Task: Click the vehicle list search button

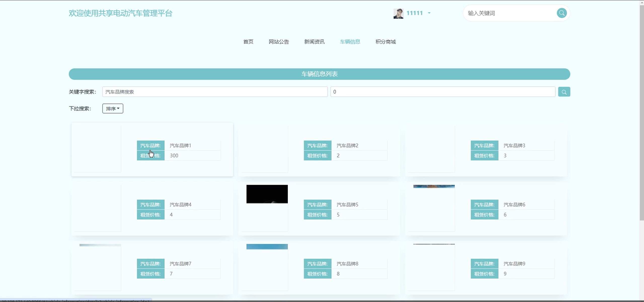Action: click(x=564, y=92)
